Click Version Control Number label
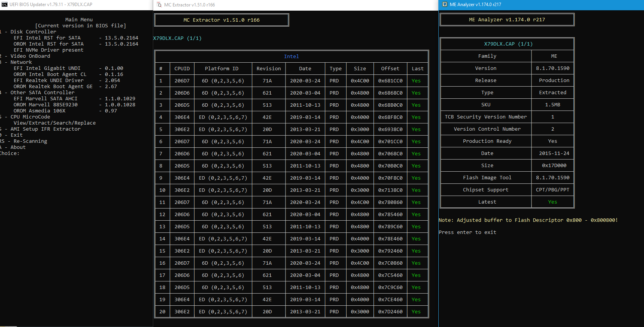This screenshot has height=327, width=644. tap(487, 129)
